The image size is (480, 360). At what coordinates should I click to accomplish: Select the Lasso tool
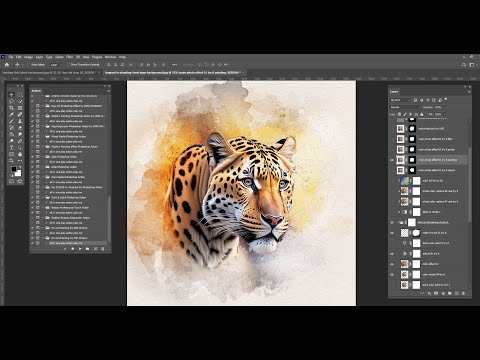[x=11, y=101]
